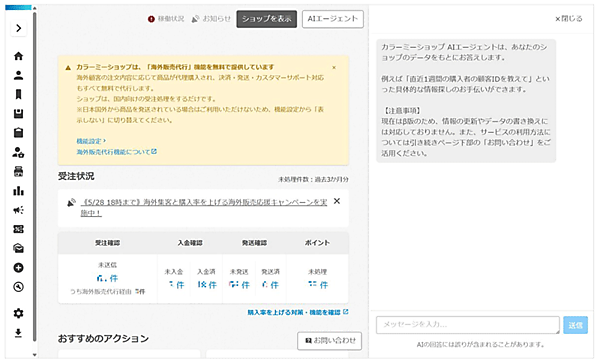Image resolution: width=600 pixels, height=364 pixels.
Task: Open the person-with-gear icon in sidebar
Action: tap(18, 152)
